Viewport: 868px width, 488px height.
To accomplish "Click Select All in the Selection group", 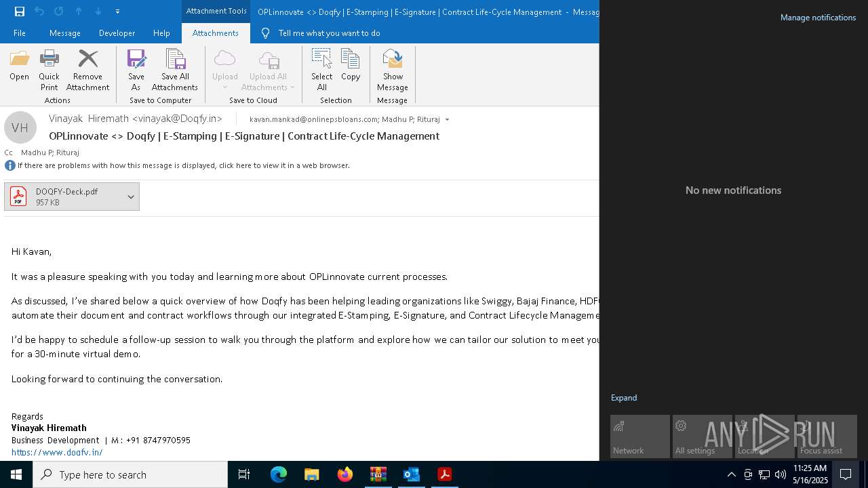I will (x=322, y=70).
